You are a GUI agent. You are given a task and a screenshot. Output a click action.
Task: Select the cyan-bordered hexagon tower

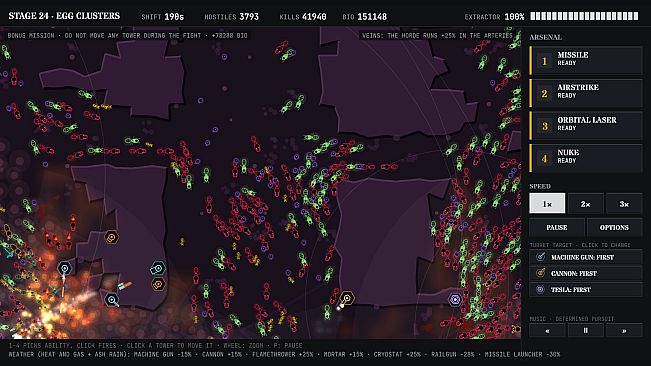(158, 268)
